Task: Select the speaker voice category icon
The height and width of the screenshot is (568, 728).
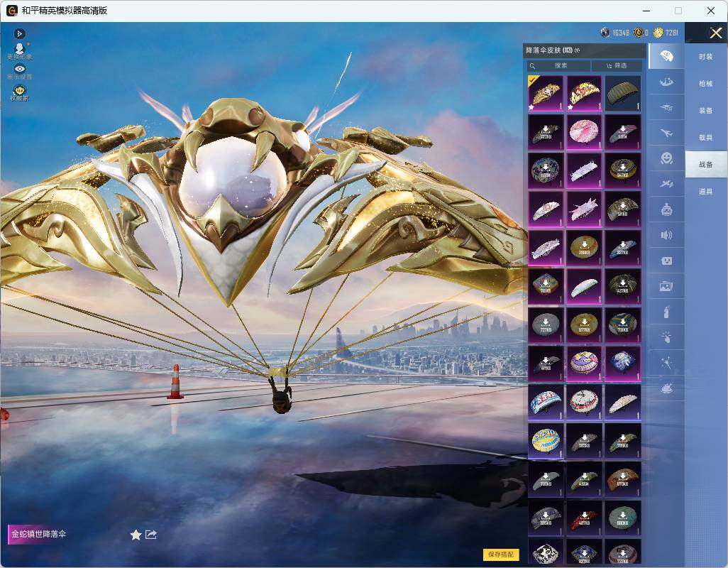Action: click(x=666, y=235)
